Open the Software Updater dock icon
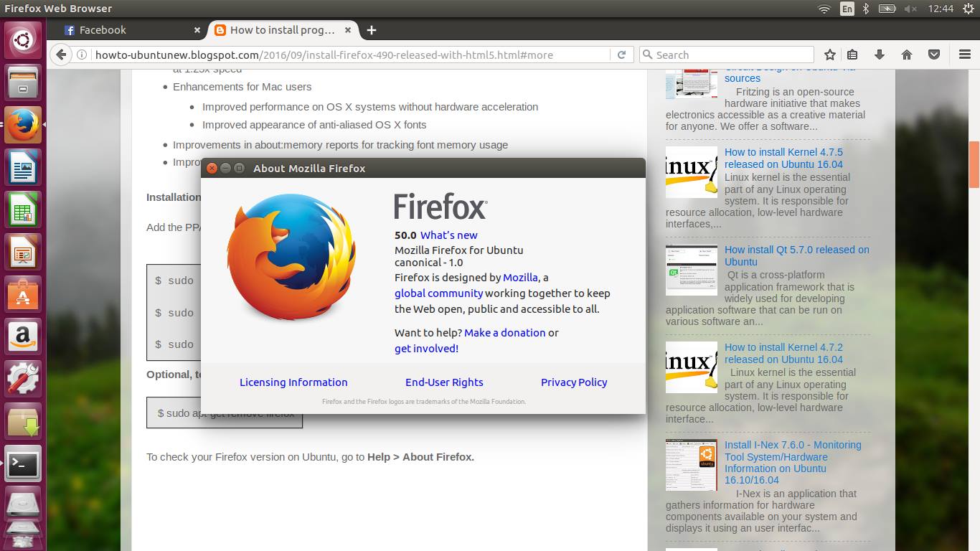The height and width of the screenshot is (551, 980). tap(23, 421)
